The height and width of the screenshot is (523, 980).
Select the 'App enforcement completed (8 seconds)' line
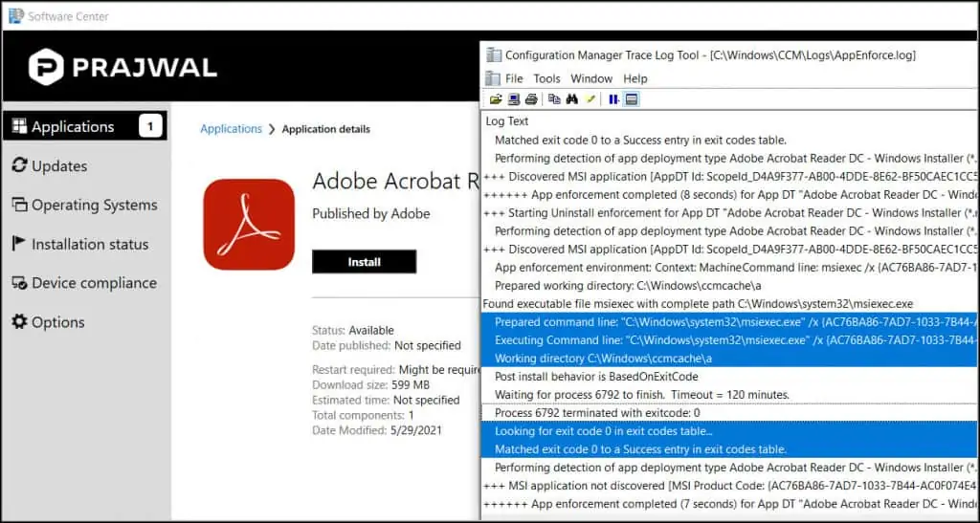pyautogui.click(x=728, y=195)
